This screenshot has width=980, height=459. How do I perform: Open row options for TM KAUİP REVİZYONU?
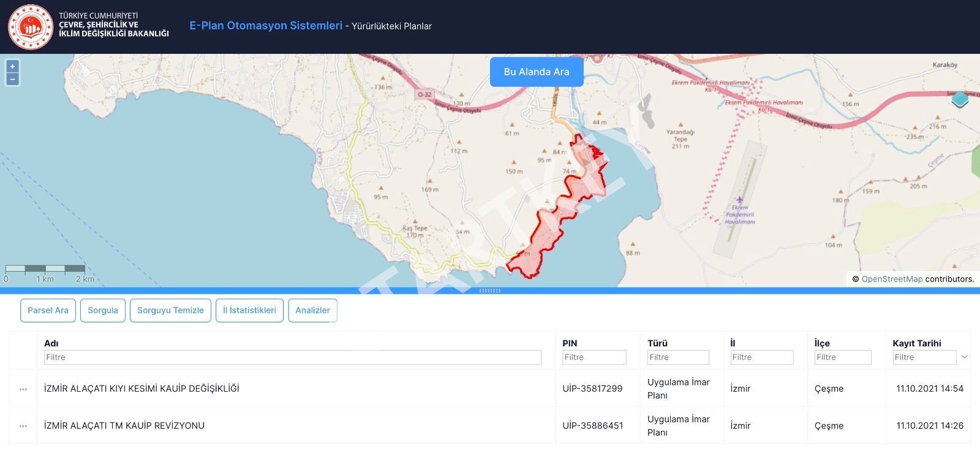(23, 426)
